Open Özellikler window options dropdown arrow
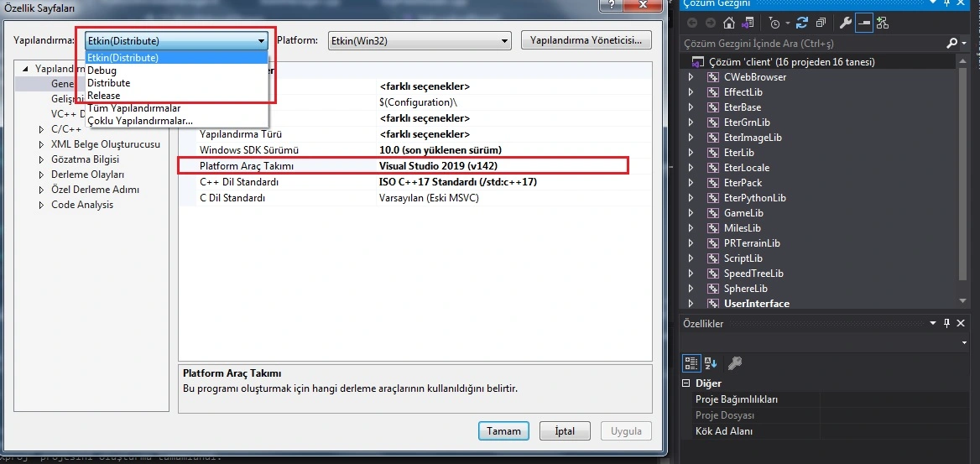Screen dimensions: 980x464 tap(933, 323)
